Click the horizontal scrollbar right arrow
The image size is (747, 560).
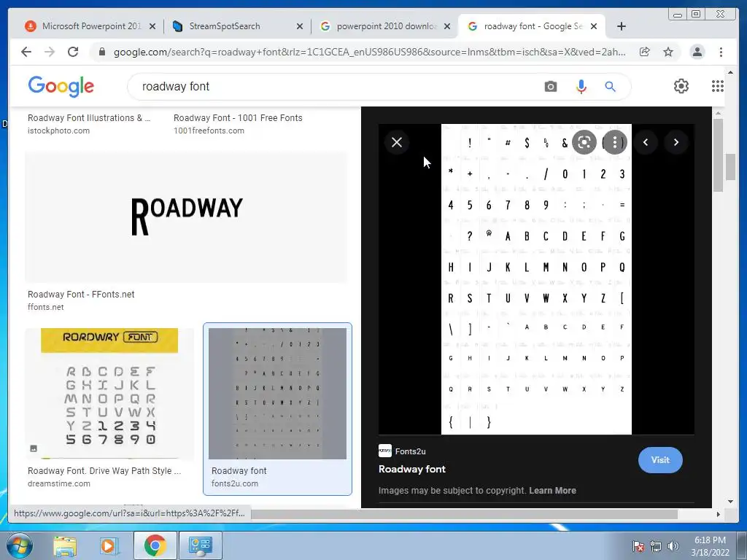click(x=719, y=514)
